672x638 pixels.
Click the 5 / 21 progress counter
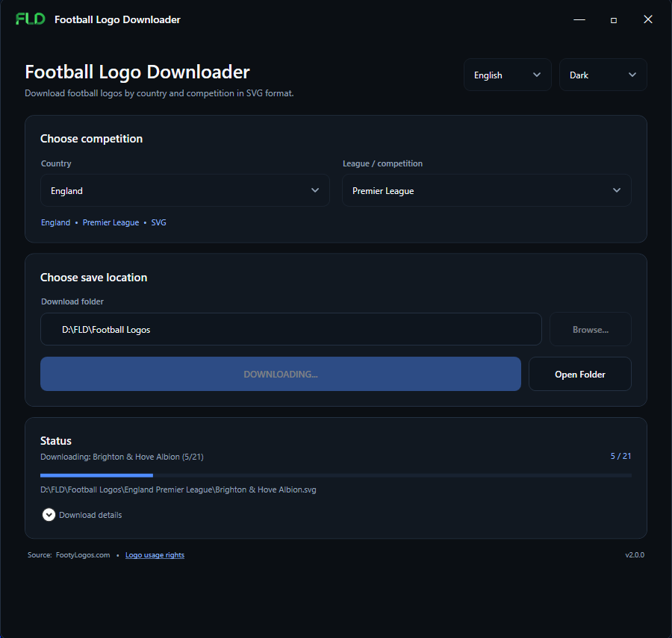pyautogui.click(x=620, y=456)
